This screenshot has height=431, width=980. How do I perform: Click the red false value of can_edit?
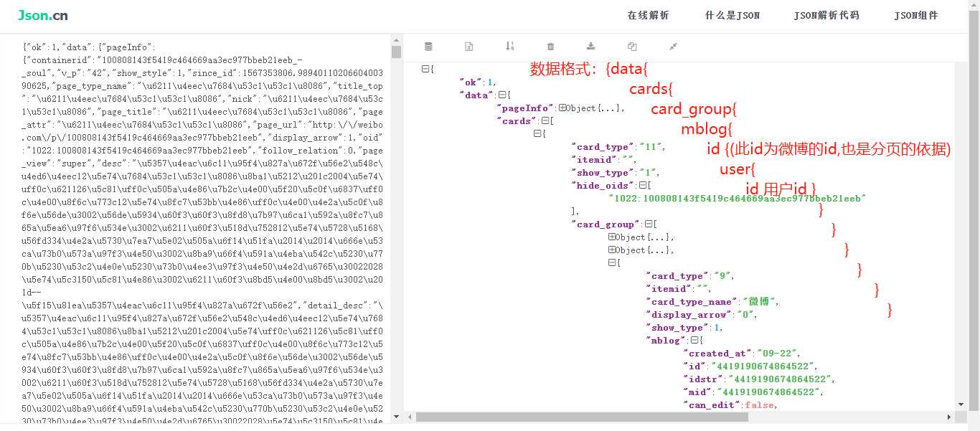(x=760, y=405)
